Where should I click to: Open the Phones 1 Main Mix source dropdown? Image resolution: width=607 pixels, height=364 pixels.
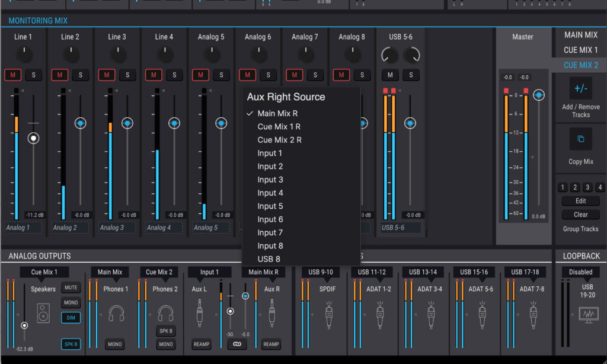[x=110, y=272]
